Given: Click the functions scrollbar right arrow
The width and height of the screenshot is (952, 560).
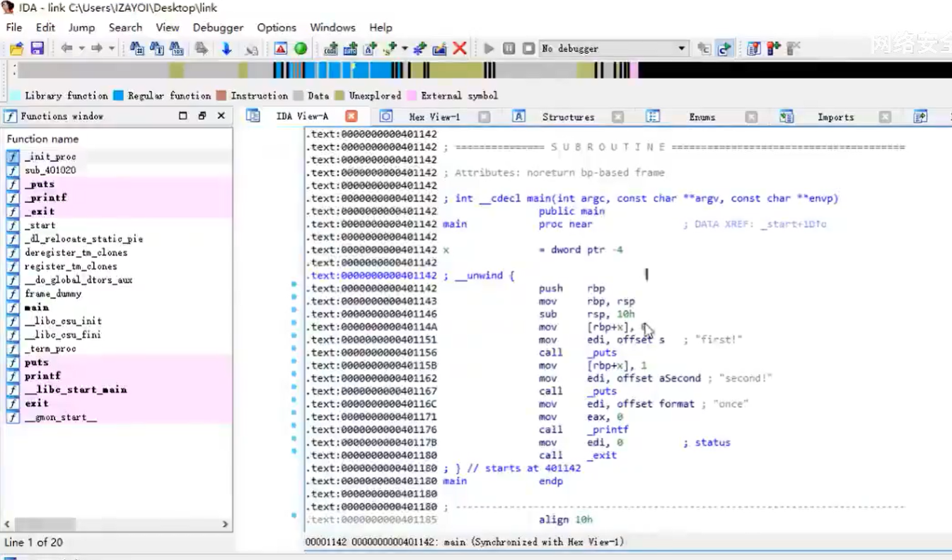Looking at the screenshot, I should tap(226, 524).
